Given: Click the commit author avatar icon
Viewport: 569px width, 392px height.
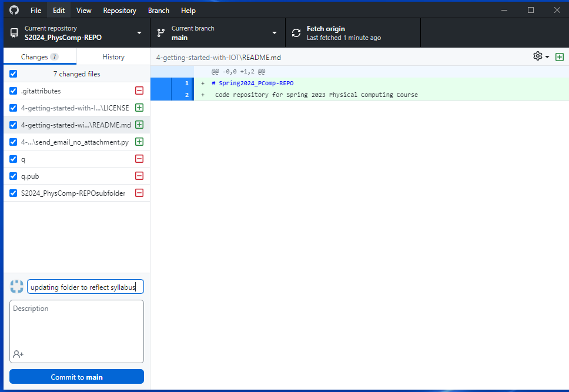Looking at the screenshot, I should tap(16, 287).
